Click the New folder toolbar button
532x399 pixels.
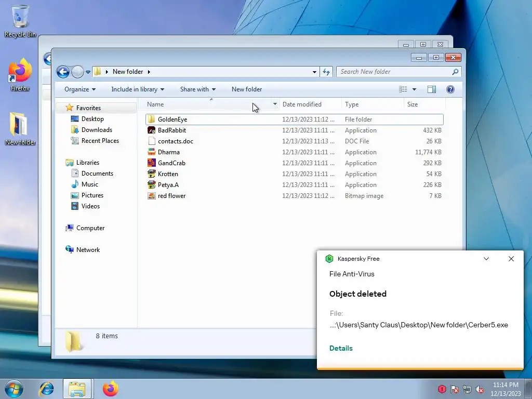[247, 89]
